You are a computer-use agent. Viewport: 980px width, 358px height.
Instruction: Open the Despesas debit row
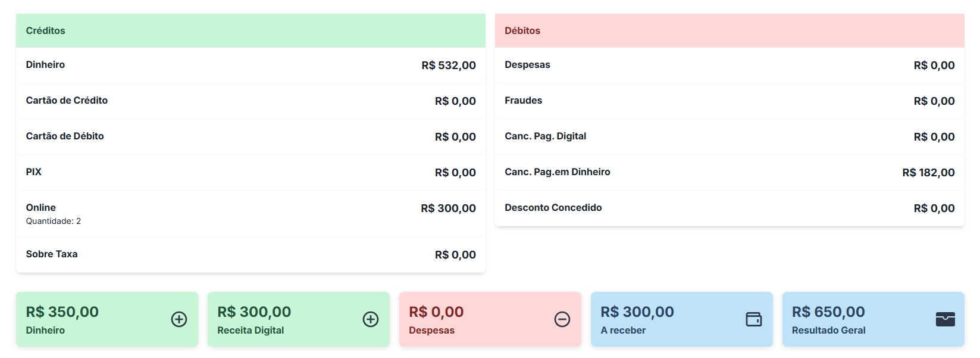729,65
